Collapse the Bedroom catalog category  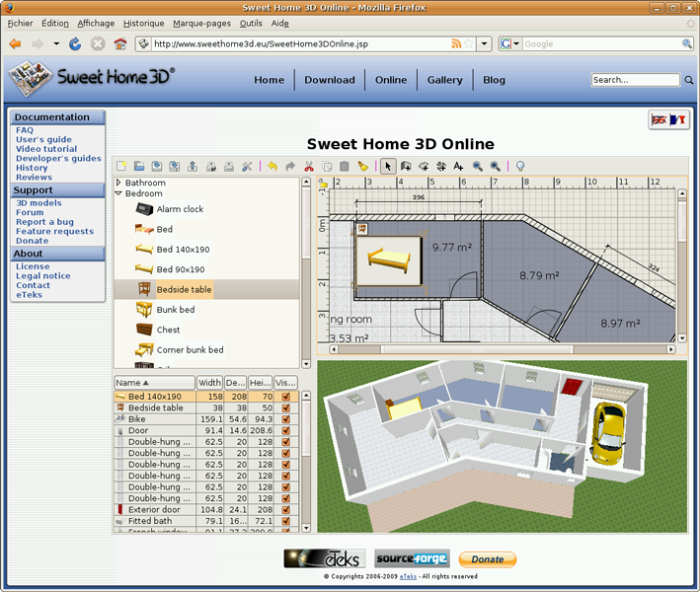118,193
